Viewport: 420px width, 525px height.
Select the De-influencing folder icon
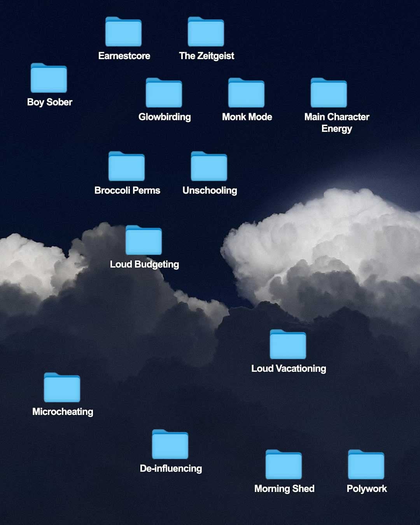click(x=170, y=444)
